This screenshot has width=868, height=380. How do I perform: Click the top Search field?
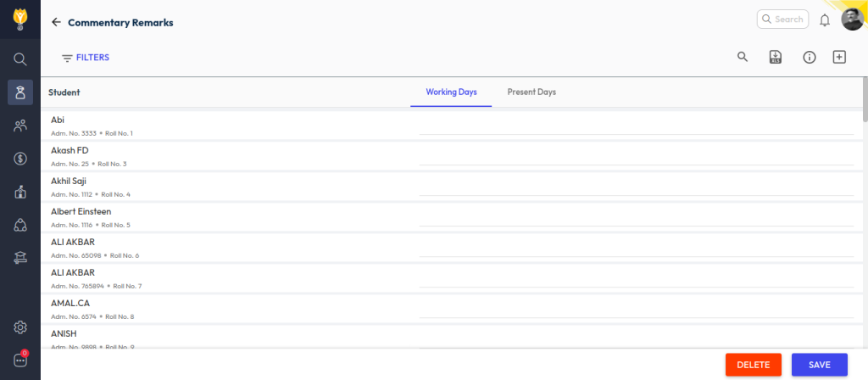[782, 19]
